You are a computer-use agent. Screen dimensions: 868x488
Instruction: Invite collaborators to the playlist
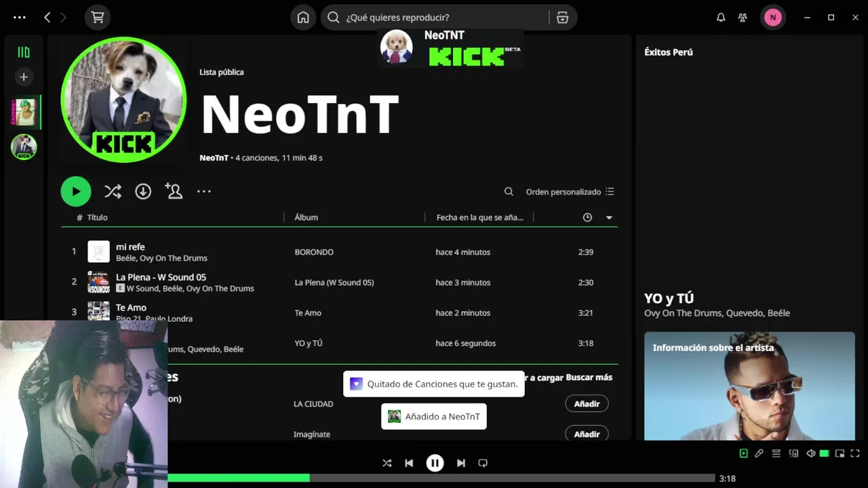click(x=174, y=192)
